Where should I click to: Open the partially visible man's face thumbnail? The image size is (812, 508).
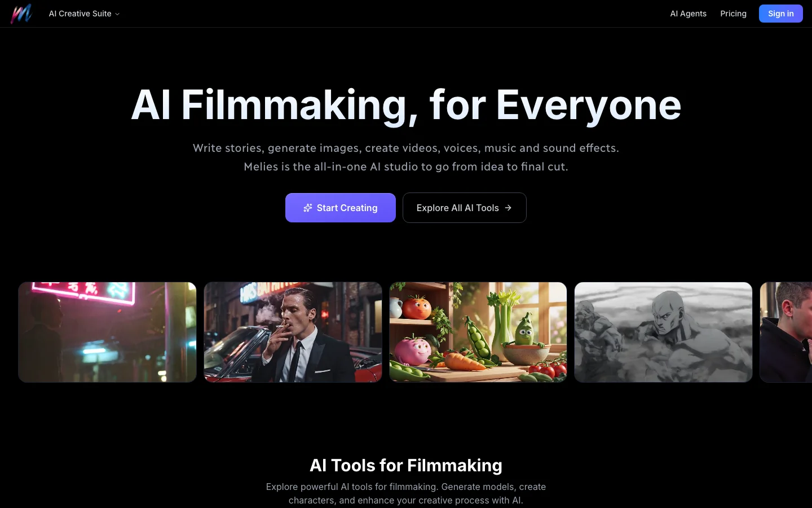point(786,332)
